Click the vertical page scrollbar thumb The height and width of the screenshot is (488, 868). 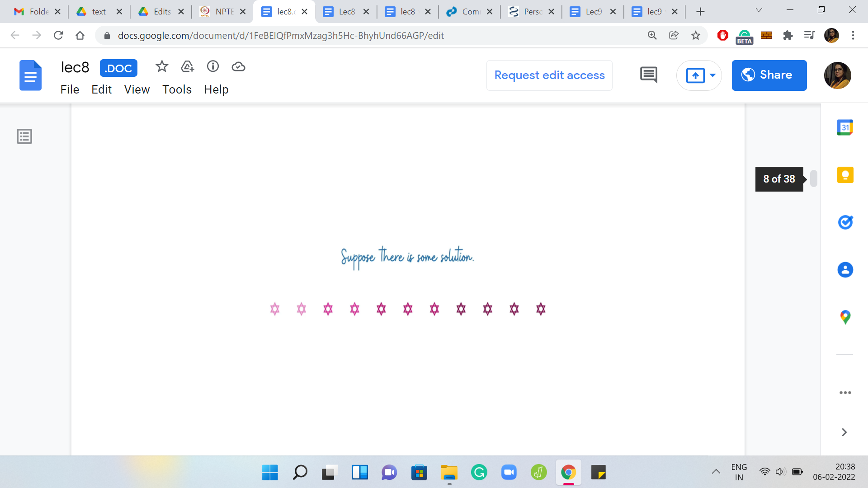click(813, 178)
